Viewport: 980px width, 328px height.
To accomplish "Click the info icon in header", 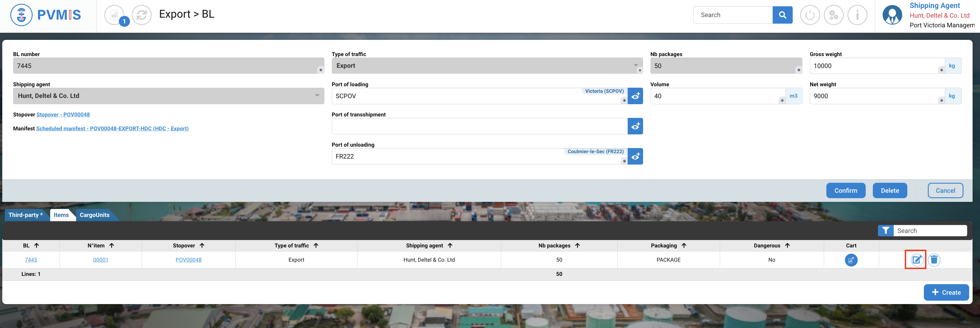I will pyautogui.click(x=857, y=15).
